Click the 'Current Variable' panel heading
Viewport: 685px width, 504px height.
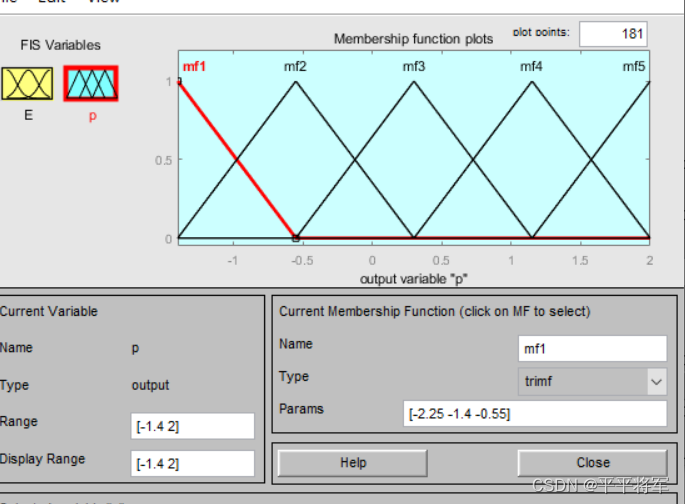coord(48,311)
